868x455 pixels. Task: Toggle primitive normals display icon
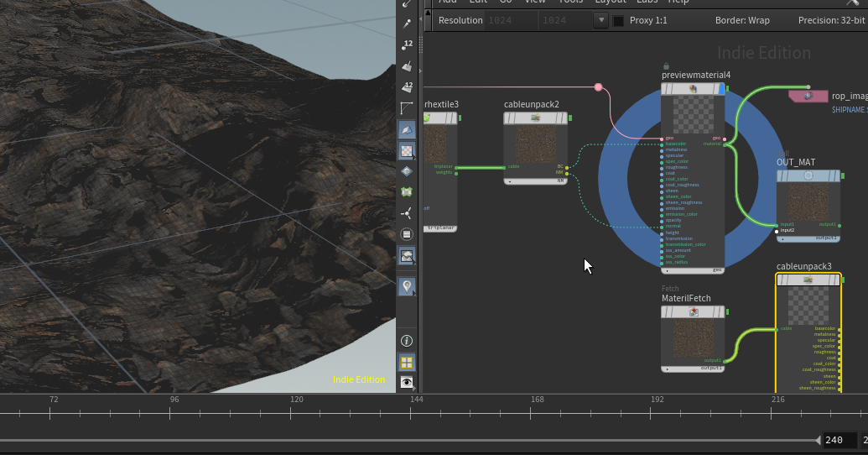pos(407,66)
